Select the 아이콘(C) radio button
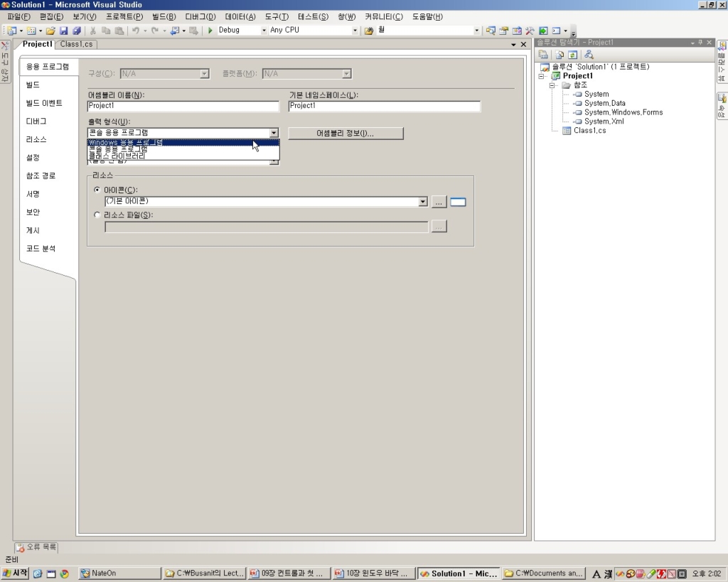The image size is (728, 582). coord(97,190)
